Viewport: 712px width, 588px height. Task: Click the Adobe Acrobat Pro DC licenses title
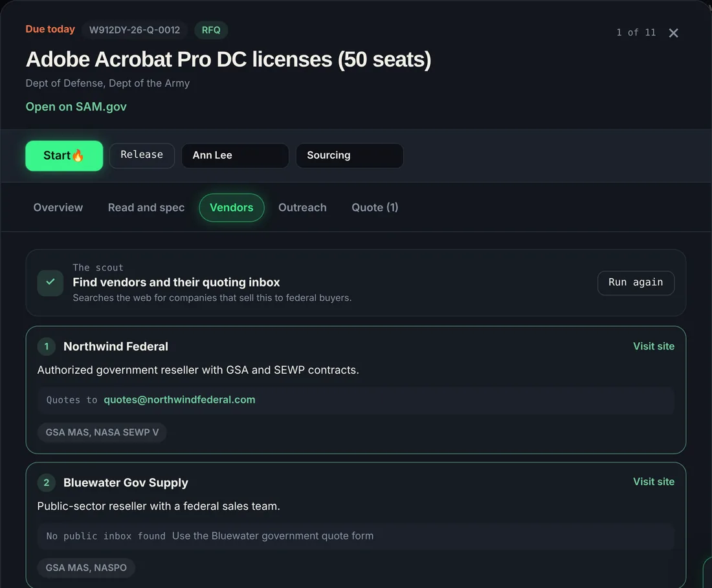(x=228, y=60)
